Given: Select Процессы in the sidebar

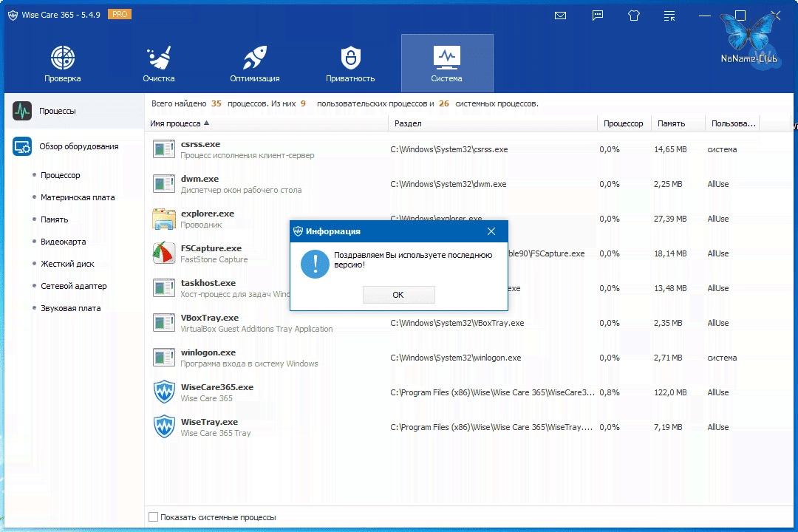Looking at the screenshot, I should coord(75,111).
